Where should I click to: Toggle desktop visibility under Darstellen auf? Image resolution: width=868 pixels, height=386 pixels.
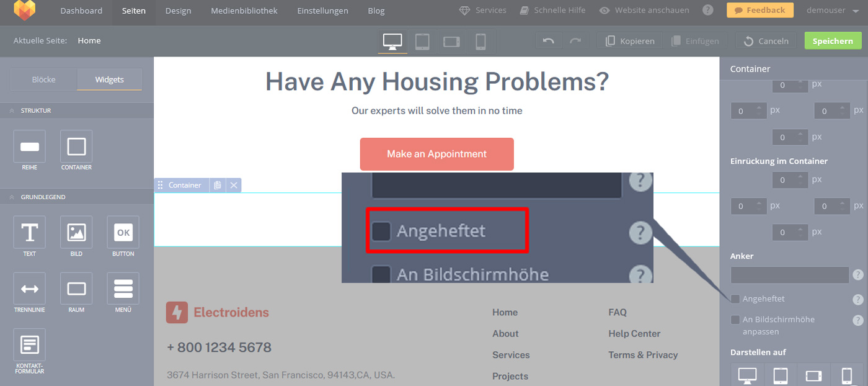point(747,375)
